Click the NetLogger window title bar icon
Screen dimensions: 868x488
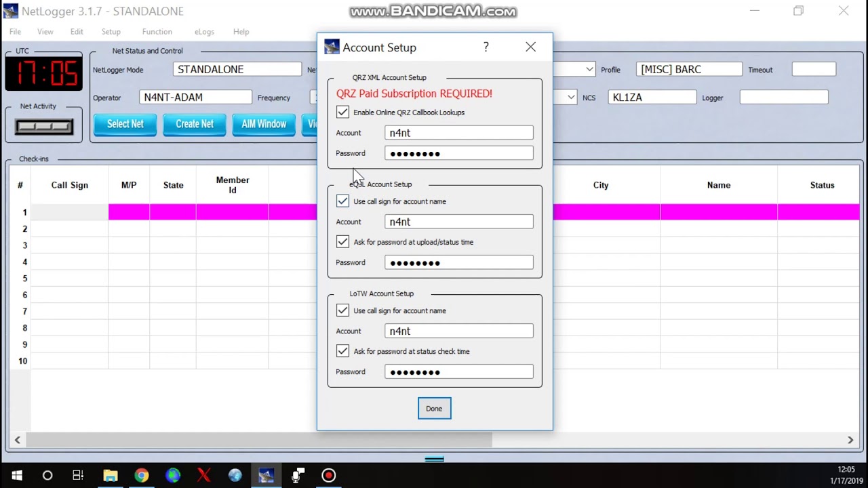point(11,11)
